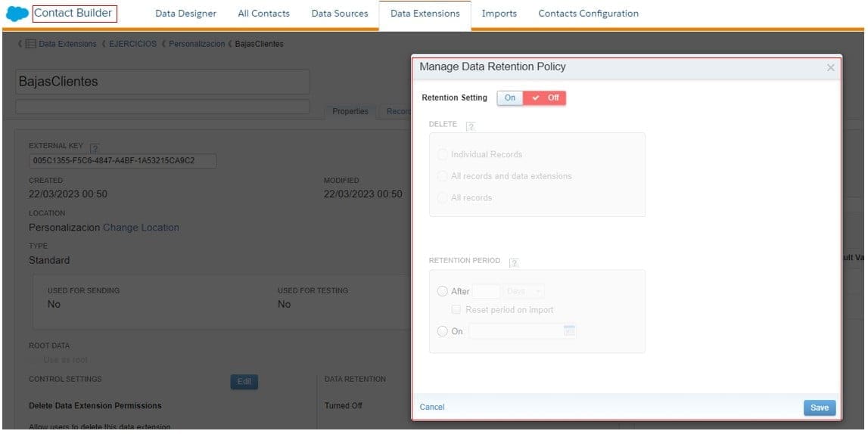Image resolution: width=868 pixels, height=434 pixels.
Task: Click the help icon beside DELETE label
Action: click(470, 126)
